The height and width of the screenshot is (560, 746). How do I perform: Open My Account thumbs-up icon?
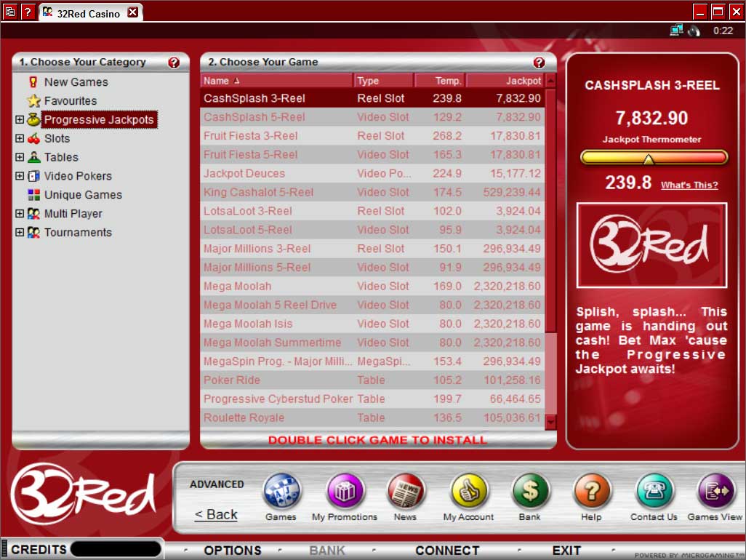pyautogui.click(x=469, y=491)
